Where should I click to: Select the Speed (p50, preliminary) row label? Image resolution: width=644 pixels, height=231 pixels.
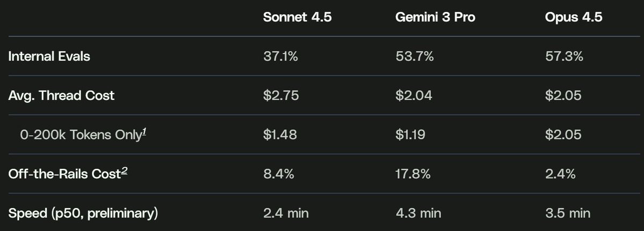click(x=83, y=213)
